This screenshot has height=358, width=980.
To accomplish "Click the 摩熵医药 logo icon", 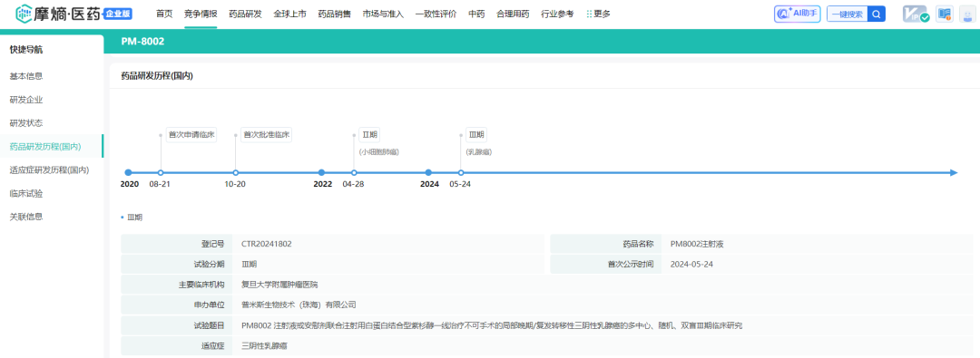I will [x=24, y=13].
